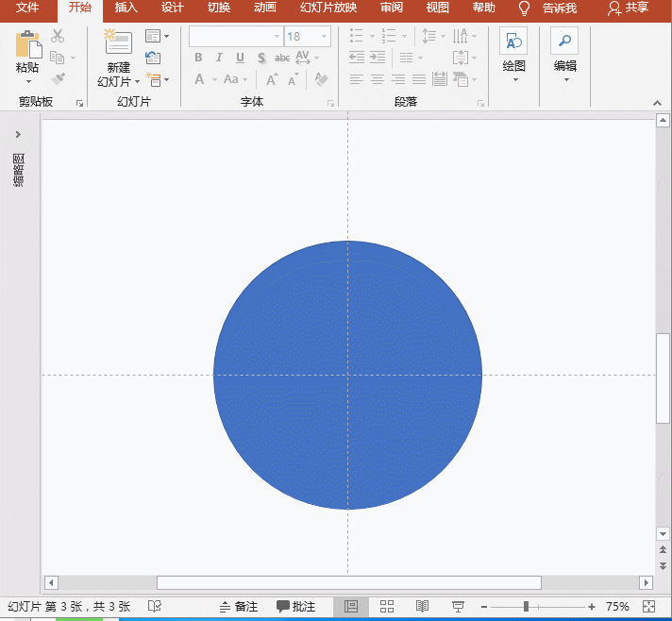672x621 pixels.
Task: Switch to Slide Sorter view
Action: point(387,607)
